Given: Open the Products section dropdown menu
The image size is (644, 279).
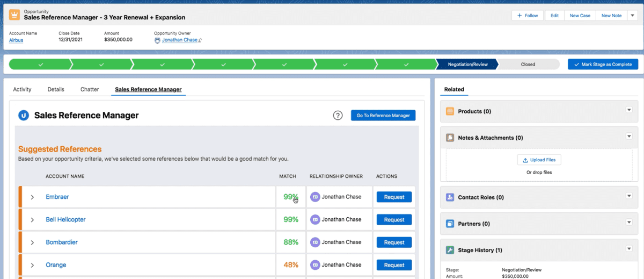Looking at the screenshot, I should [629, 110].
